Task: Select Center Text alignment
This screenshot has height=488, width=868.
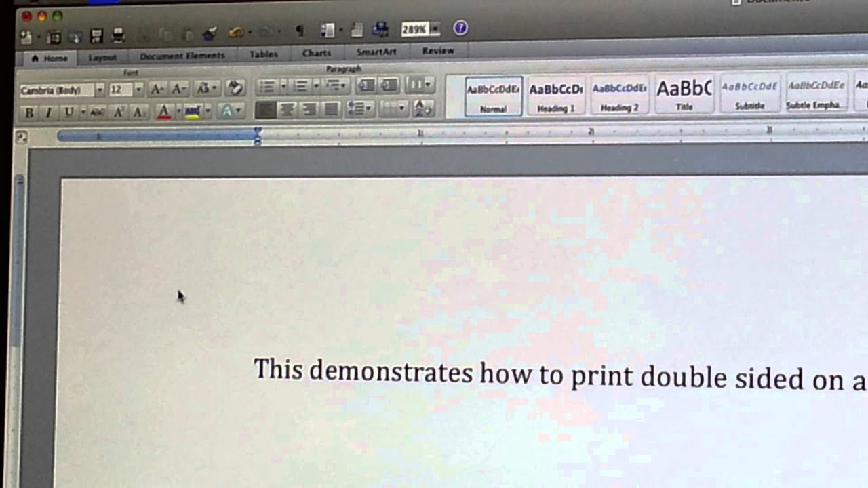Action: pyautogui.click(x=287, y=108)
